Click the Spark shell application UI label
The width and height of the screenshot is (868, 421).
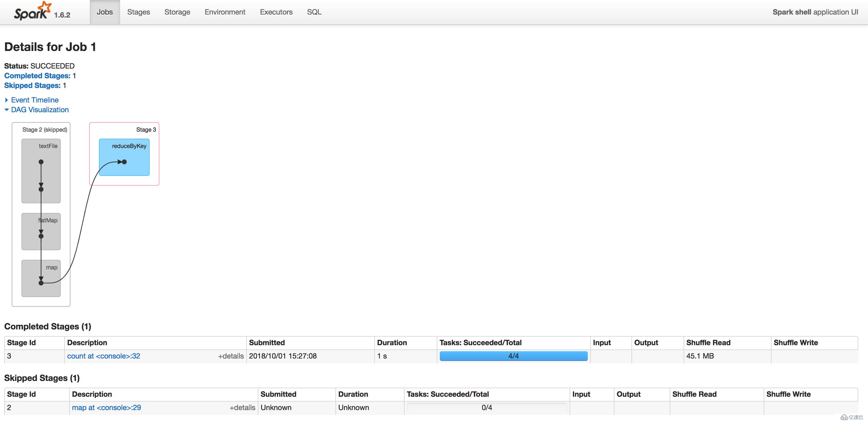(815, 12)
